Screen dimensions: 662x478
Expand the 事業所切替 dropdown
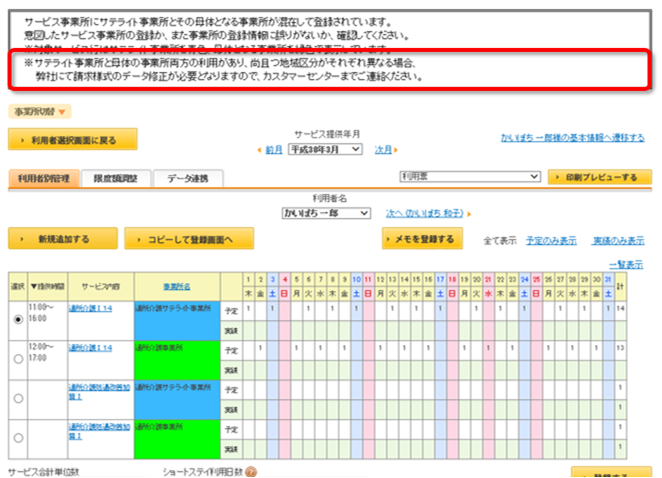(40, 112)
